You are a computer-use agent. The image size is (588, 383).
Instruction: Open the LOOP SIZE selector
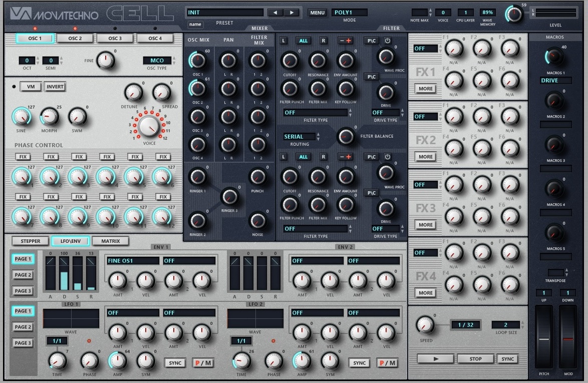coord(506,324)
